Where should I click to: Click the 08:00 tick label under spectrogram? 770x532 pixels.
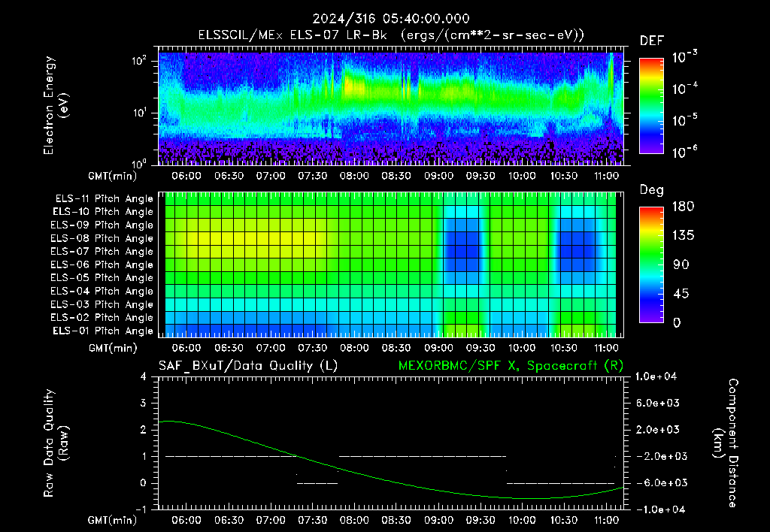[x=355, y=176]
